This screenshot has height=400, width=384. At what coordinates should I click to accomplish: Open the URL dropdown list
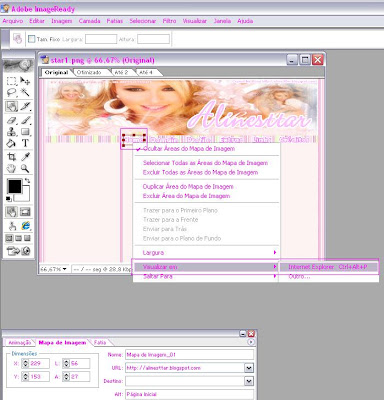tap(249, 368)
